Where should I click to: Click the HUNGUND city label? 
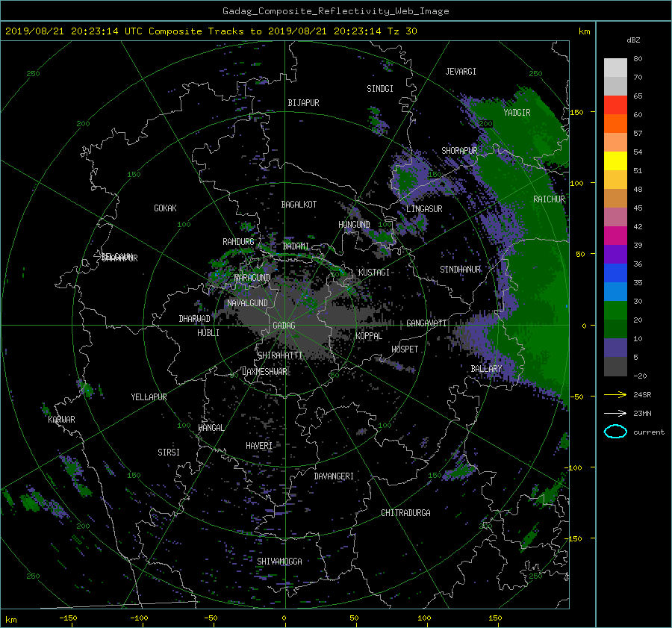click(354, 225)
